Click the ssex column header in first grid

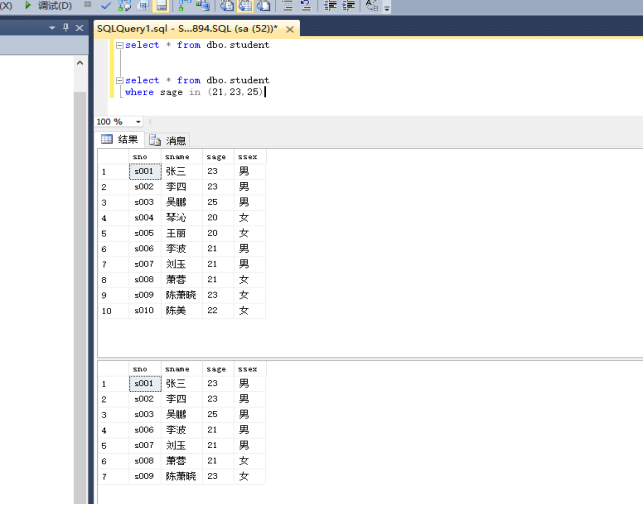(248, 157)
